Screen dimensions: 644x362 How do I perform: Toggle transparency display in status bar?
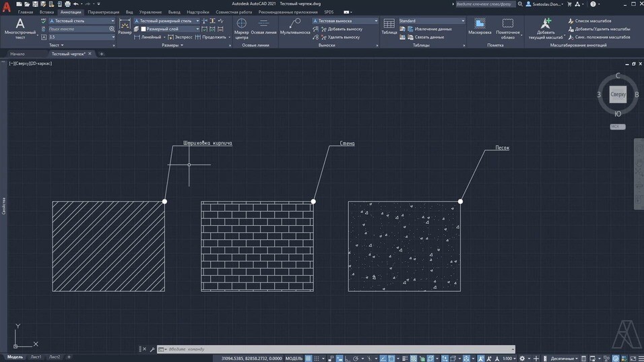click(x=414, y=359)
